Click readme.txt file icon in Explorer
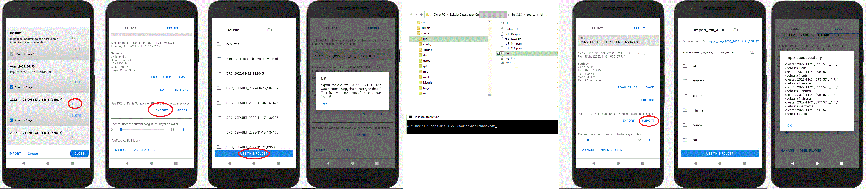The image size is (868, 194). [x=502, y=29]
